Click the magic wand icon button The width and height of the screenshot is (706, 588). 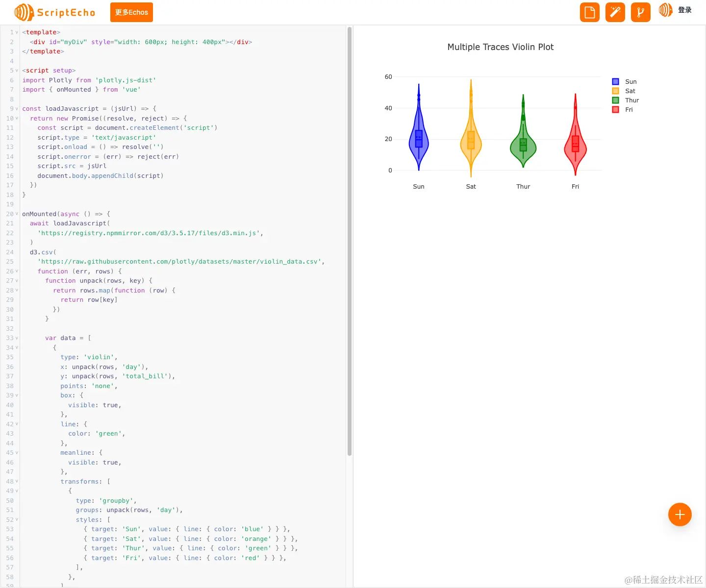coord(615,12)
